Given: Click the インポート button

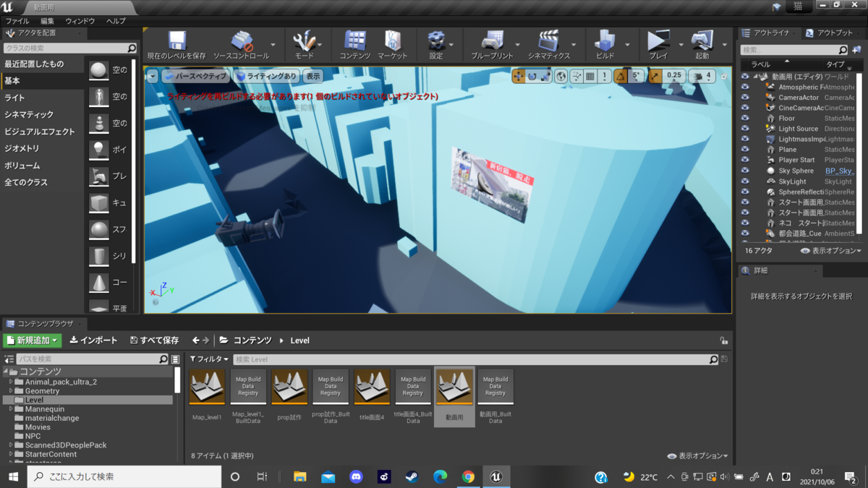Looking at the screenshot, I should pos(93,341).
